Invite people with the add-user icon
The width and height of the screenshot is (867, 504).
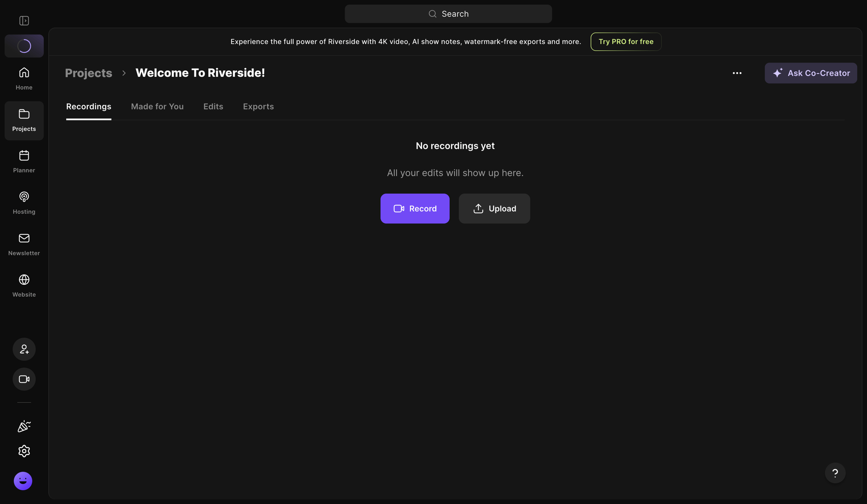pos(24,349)
